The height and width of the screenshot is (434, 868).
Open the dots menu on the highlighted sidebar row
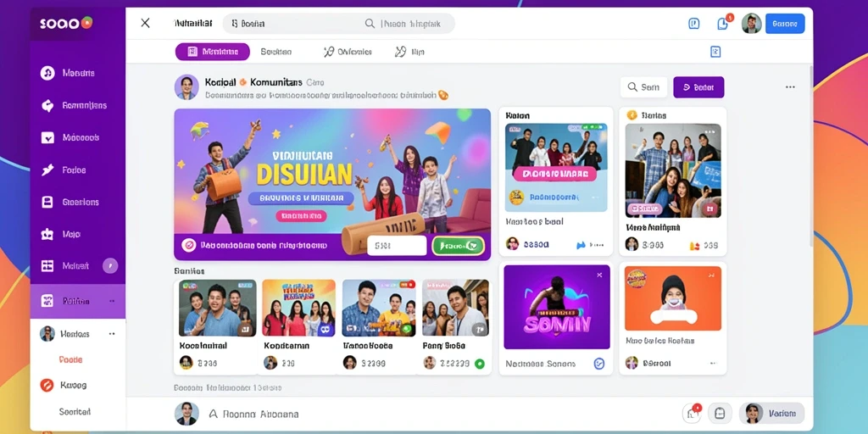112,301
